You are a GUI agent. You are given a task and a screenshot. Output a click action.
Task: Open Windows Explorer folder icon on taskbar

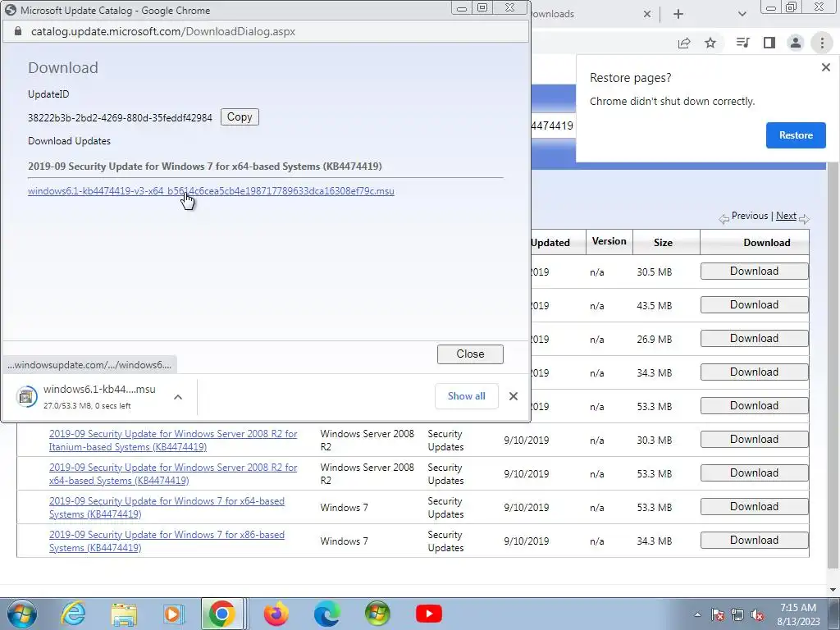tap(124, 614)
